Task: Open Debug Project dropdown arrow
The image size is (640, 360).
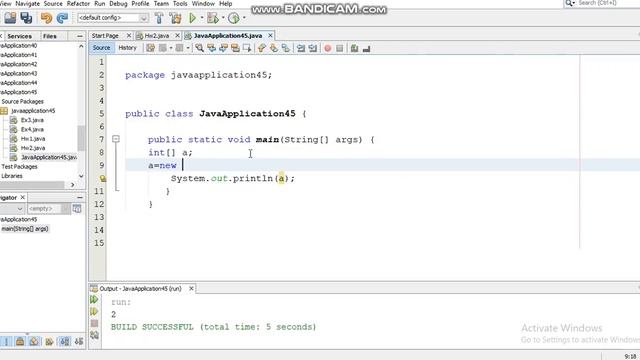Action: [223, 18]
